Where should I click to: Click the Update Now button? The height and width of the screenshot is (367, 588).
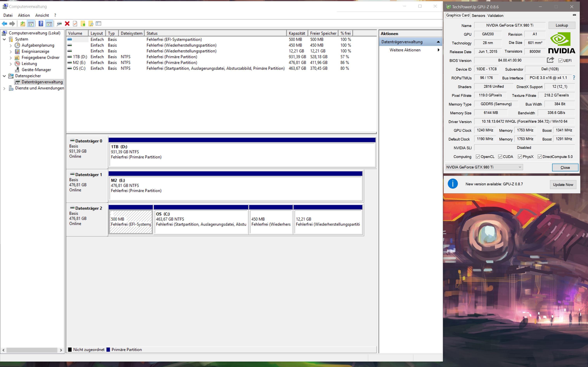click(563, 185)
